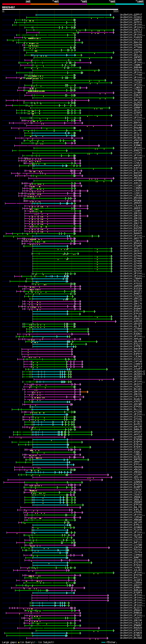Select label UniRef100_Q67WD5
This screenshot has width=146, height=644.
click(x=131, y=60)
